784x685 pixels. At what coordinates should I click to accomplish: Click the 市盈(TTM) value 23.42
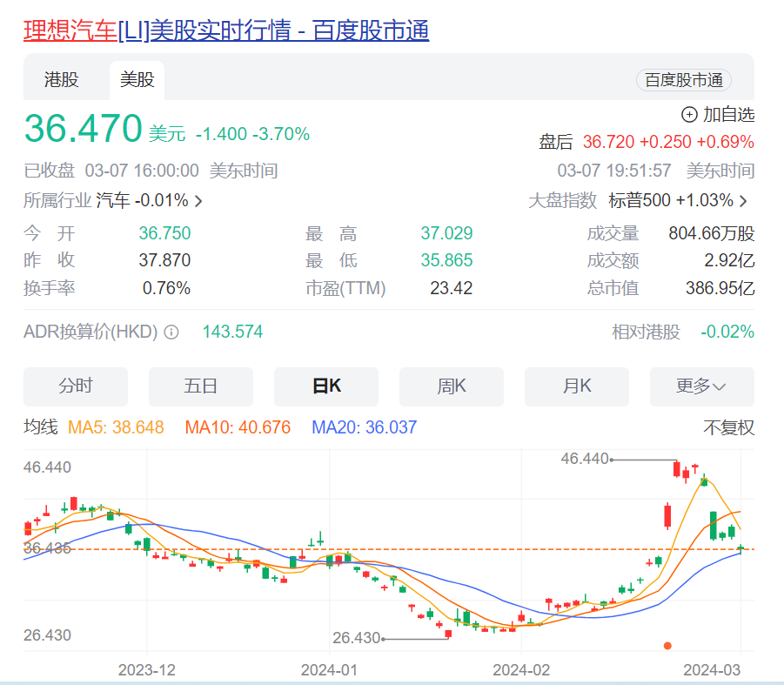coord(451,288)
